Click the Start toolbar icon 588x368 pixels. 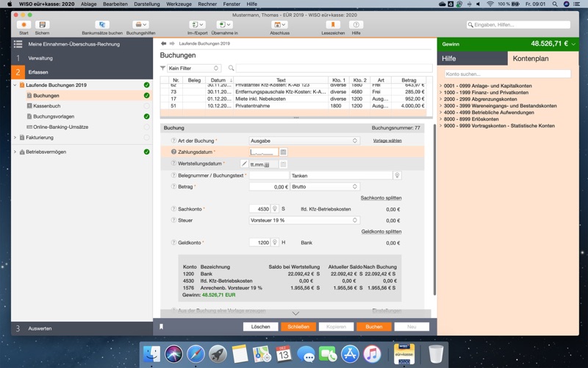[x=24, y=25]
